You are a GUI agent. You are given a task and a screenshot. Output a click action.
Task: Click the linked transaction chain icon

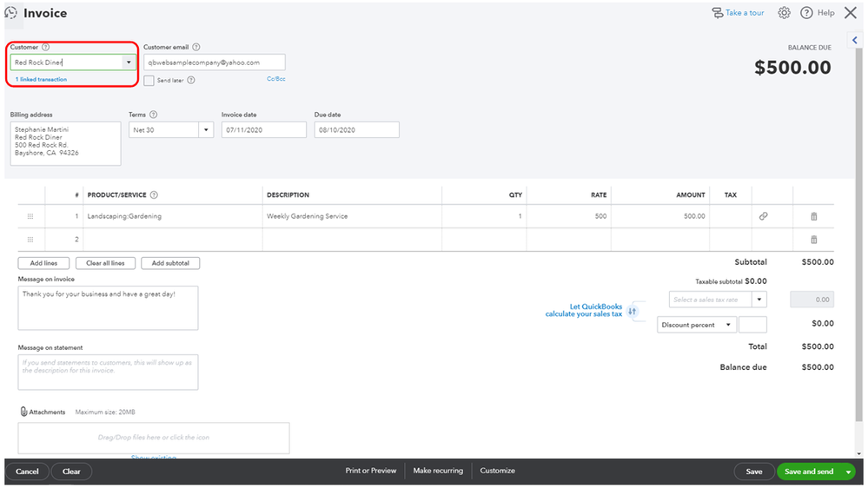pyautogui.click(x=764, y=216)
